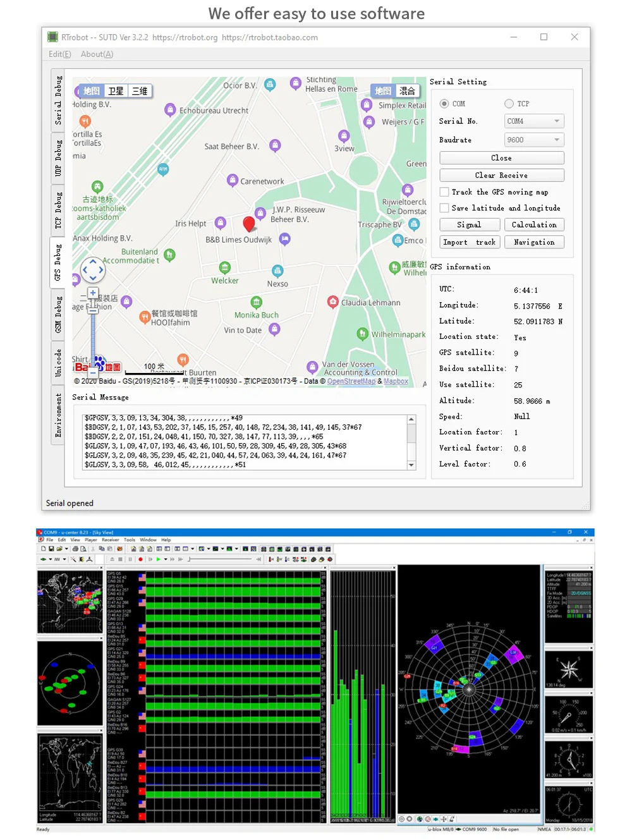Viewport: 632px width, 840px height.
Task: Switch to the Unicode tab
Action: coord(58,363)
